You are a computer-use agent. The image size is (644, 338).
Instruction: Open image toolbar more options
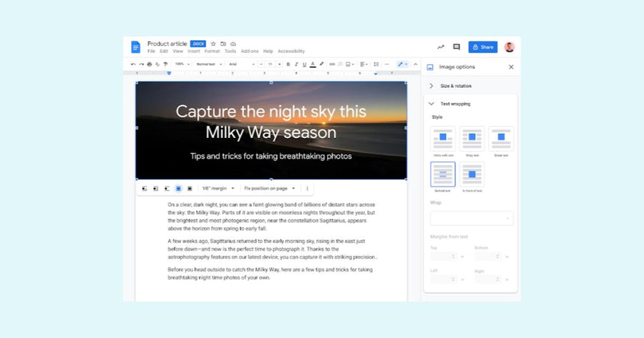tap(307, 189)
